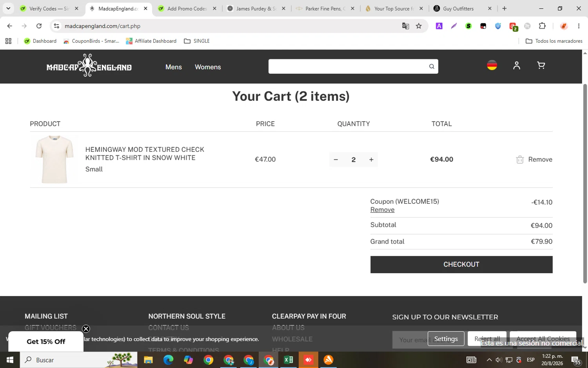Image resolution: width=588 pixels, height=368 pixels.
Task: Close the Get 15% Off popup
Action: [x=86, y=329]
